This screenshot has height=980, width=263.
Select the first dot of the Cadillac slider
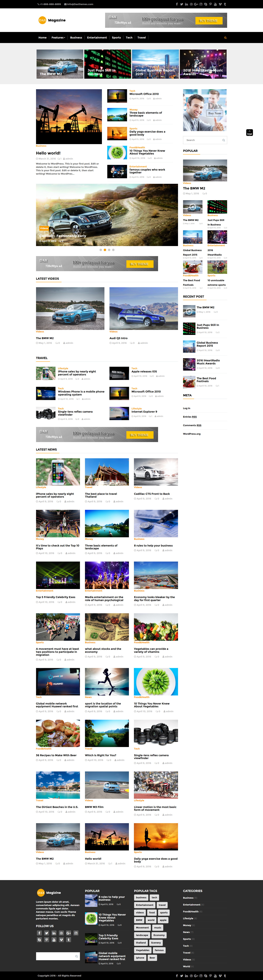(101, 250)
